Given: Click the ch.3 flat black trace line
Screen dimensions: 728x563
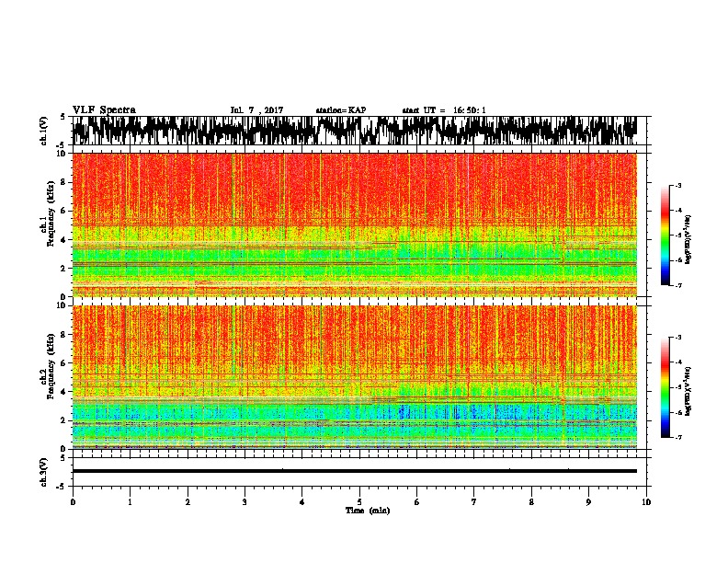Looking at the screenshot, I should click(x=354, y=471).
